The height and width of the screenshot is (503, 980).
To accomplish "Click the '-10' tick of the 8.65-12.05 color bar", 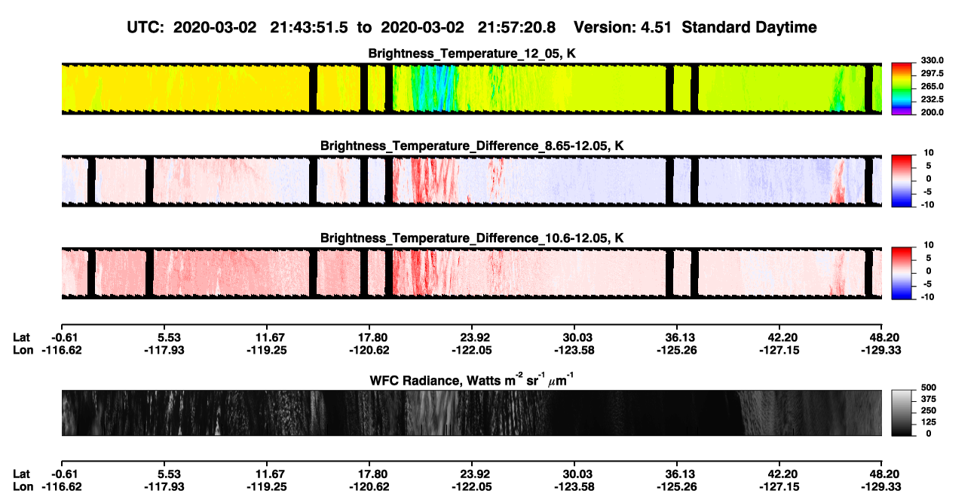I will (x=927, y=205).
